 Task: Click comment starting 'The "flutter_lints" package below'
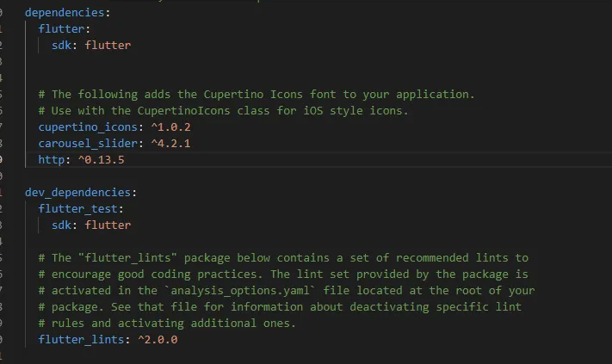click(283, 257)
